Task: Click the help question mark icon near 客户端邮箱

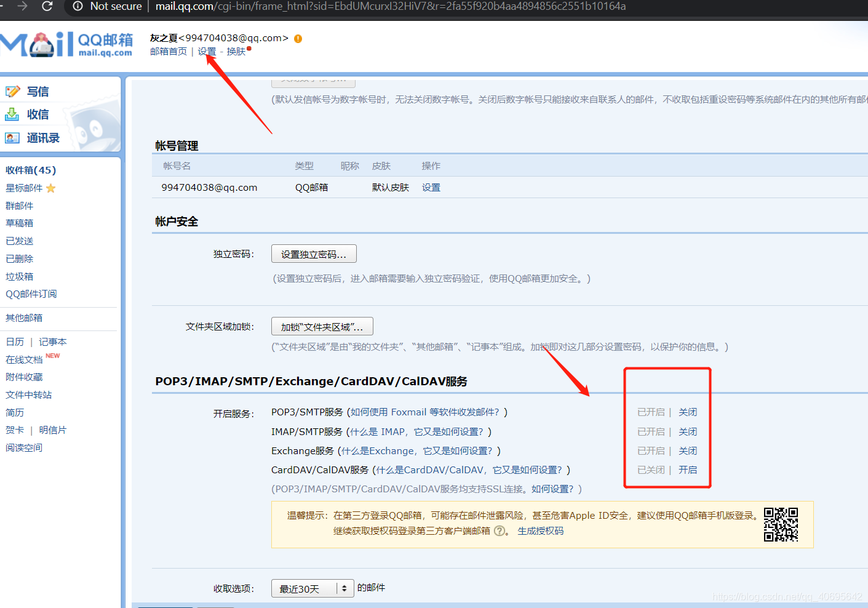Action: (x=500, y=531)
